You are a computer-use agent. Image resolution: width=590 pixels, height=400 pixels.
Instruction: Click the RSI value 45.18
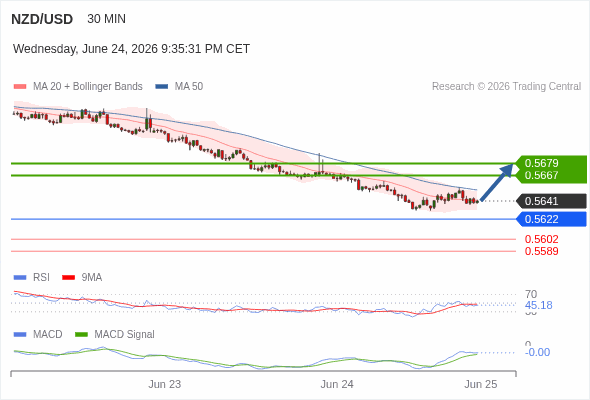point(538,305)
